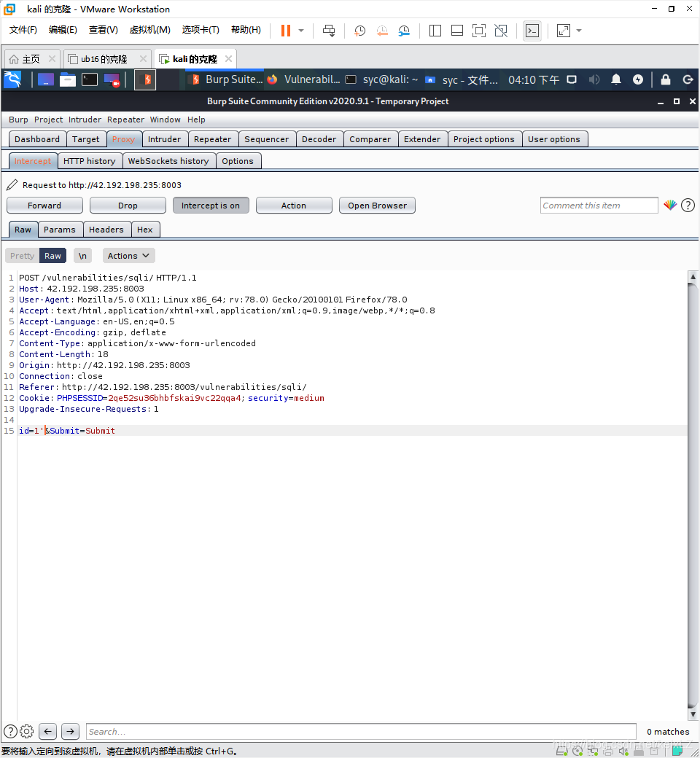Enter full screen mode icon
Screen dimensions: 700x758
click(x=479, y=31)
